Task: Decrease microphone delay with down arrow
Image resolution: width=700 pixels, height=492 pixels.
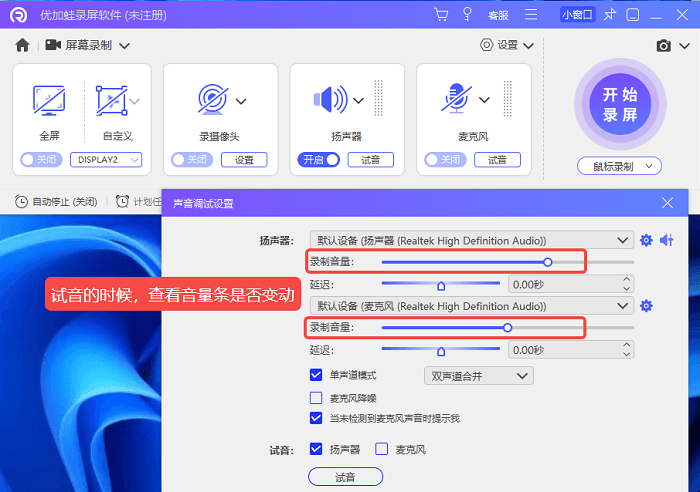Action: click(x=626, y=354)
